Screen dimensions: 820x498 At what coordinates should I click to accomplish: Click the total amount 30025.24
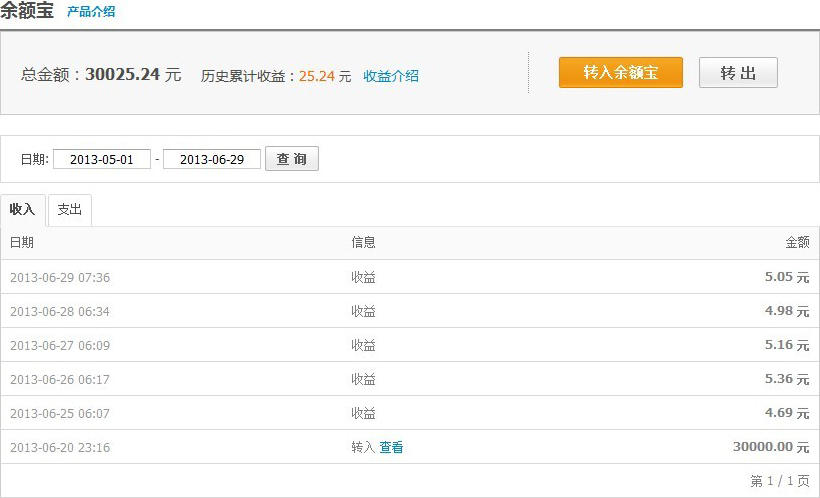coord(123,74)
